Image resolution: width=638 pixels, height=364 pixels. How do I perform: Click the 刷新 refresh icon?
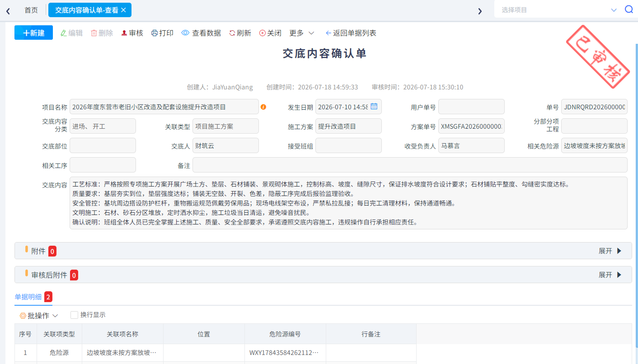[232, 33]
